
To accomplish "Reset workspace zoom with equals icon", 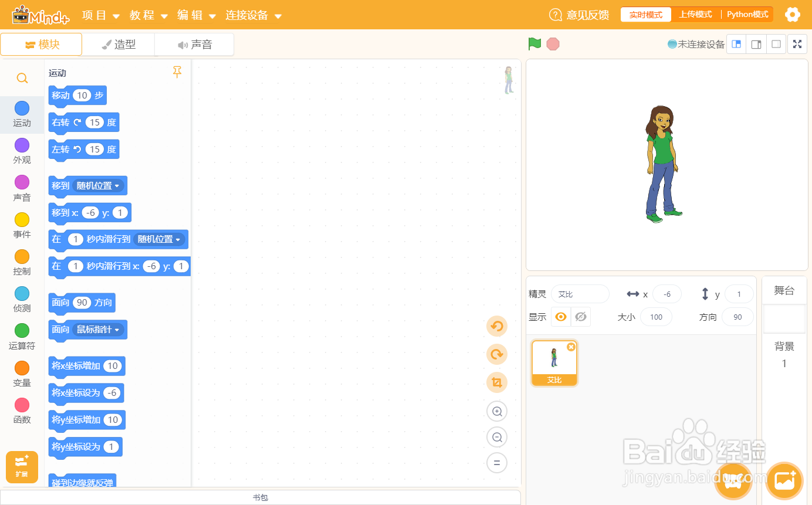I will (497, 463).
